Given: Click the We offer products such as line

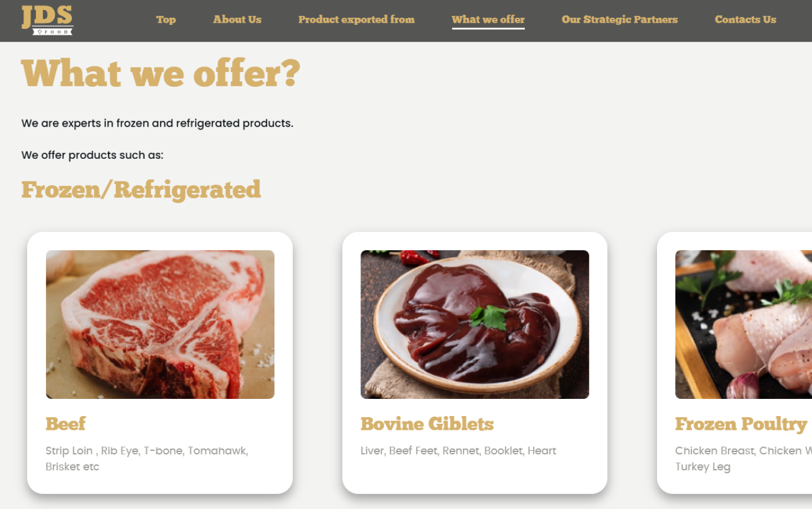Looking at the screenshot, I should 92,155.
